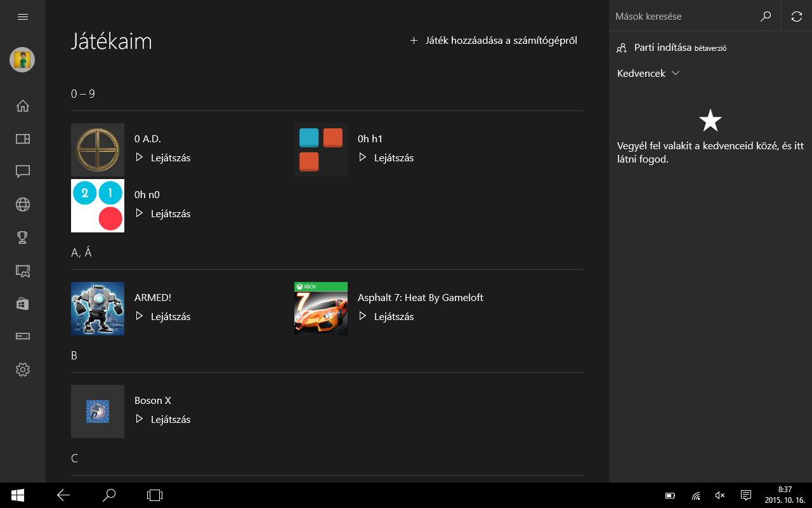Viewport: 812px width, 508px height.
Task: Click the 0 – 9 section header
Action: [83, 94]
